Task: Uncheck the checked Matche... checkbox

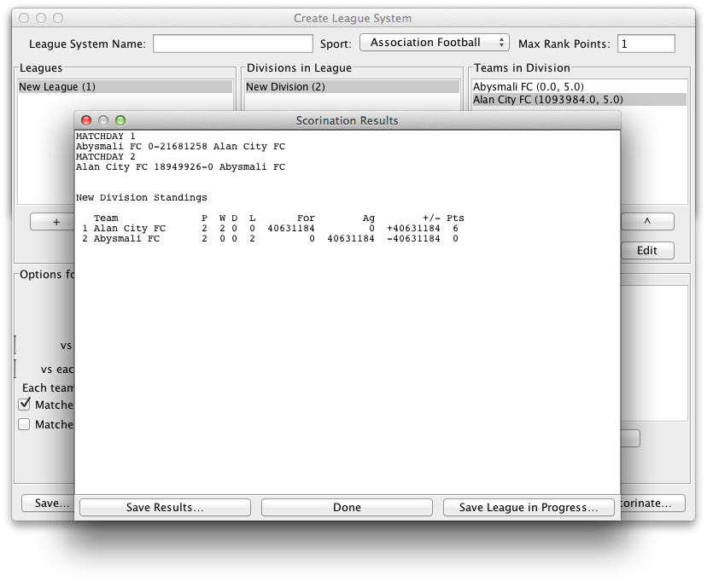Action: 24,405
